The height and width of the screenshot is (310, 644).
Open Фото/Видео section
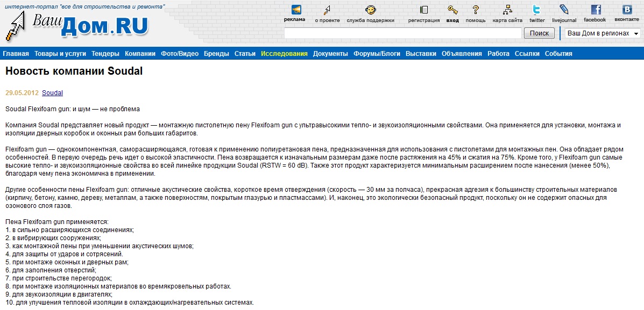[x=180, y=54]
